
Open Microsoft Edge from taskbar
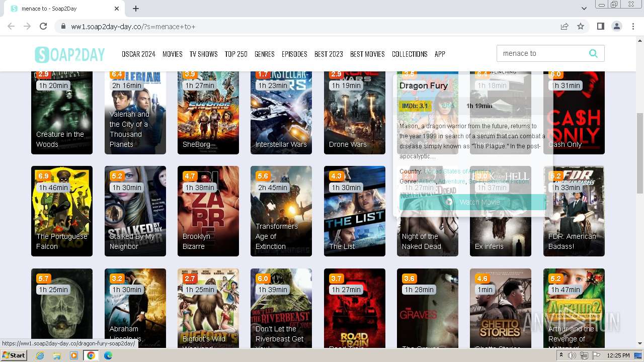tap(108, 355)
